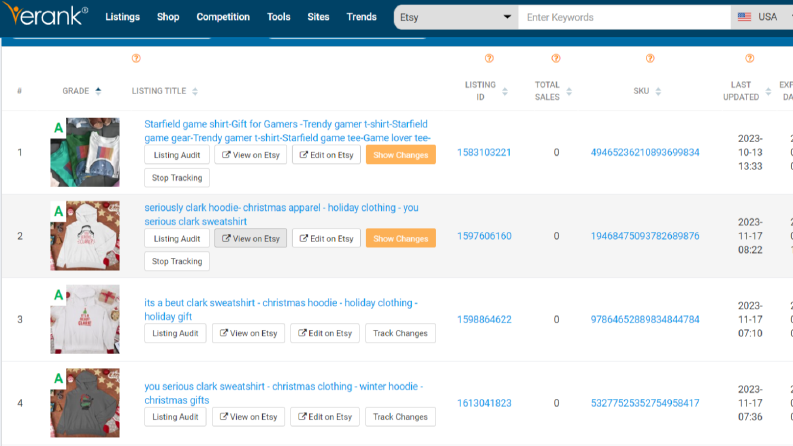Open the Shop menu

tap(168, 17)
